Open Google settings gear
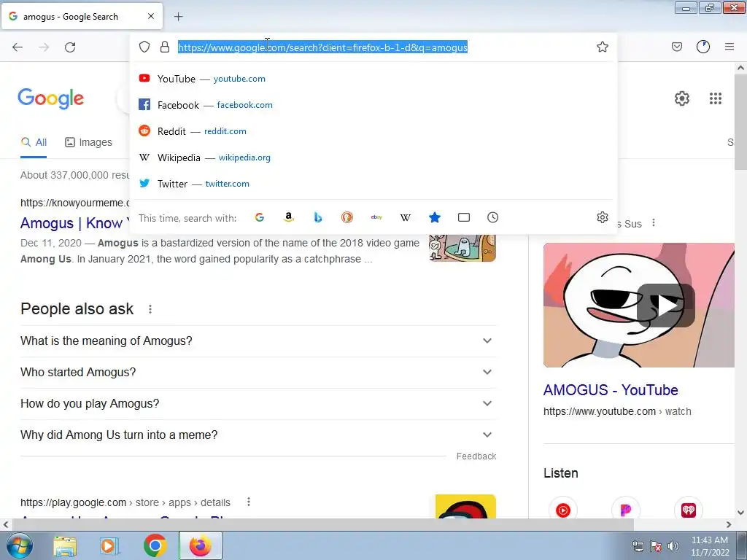This screenshot has height=560, width=747. (682, 98)
